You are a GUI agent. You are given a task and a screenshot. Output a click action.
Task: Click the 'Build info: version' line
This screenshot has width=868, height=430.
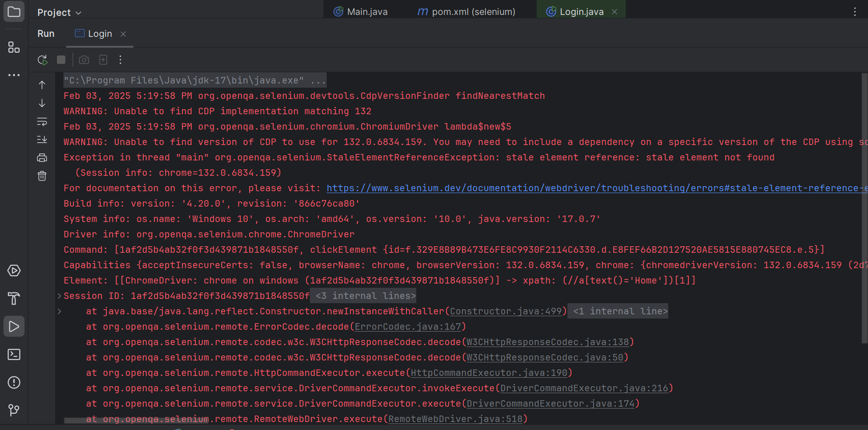coord(212,203)
